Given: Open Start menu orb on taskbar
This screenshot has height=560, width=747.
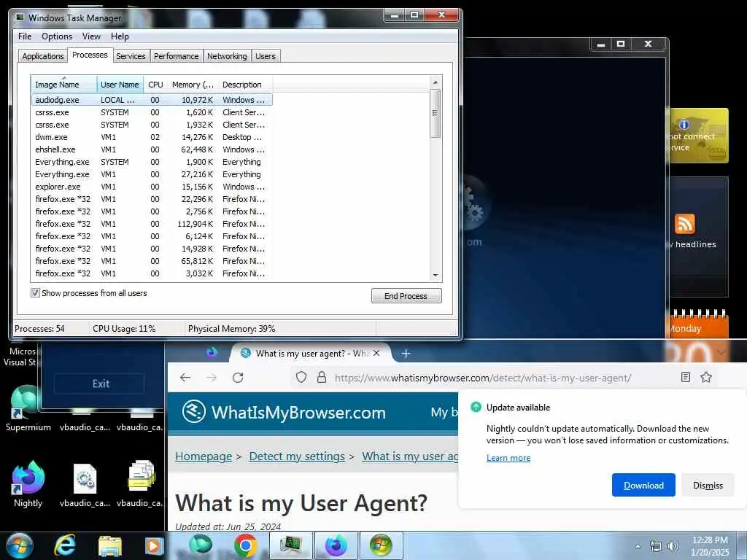Looking at the screenshot, I should click(x=18, y=545).
